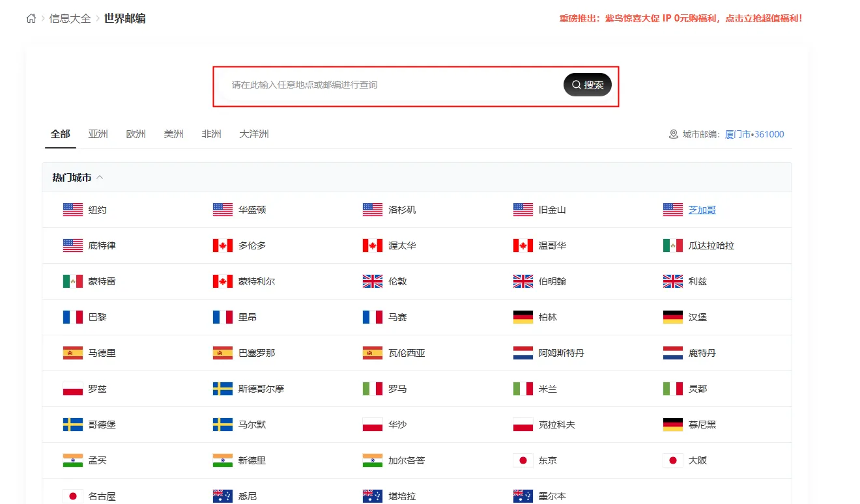Choose the 加尔各答 city entry
The image size is (860, 504).
(x=407, y=460)
